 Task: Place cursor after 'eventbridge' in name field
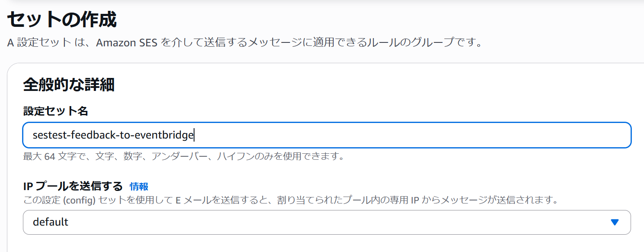(194, 135)
